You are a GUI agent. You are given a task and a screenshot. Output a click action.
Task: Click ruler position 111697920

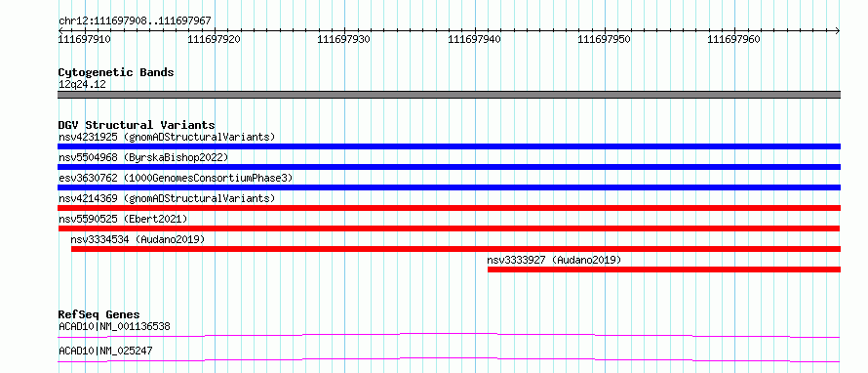tap(215, 40)
